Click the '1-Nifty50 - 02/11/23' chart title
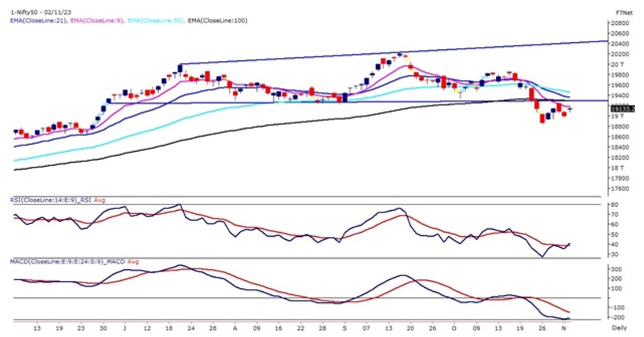Image resolution: width=644 pixels, height=337 pixels. point(41,12)
